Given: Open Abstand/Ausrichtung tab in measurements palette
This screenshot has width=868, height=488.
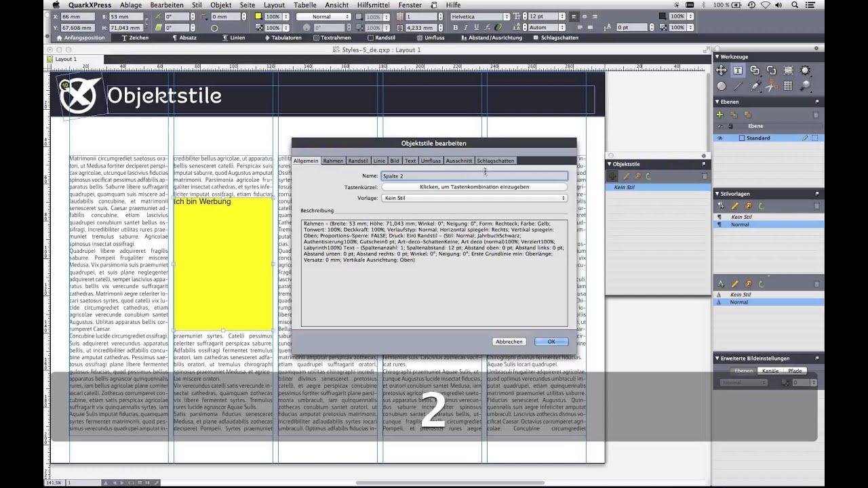Looking at the screenshot, I should [x=491, y=38].
